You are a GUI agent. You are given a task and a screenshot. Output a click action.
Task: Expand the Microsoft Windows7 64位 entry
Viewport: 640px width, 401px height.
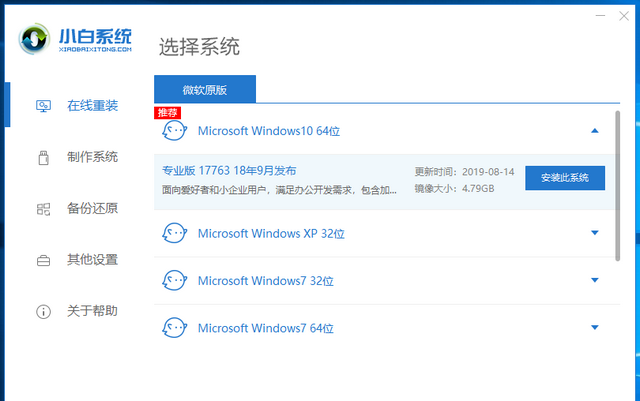click(595, 327)
